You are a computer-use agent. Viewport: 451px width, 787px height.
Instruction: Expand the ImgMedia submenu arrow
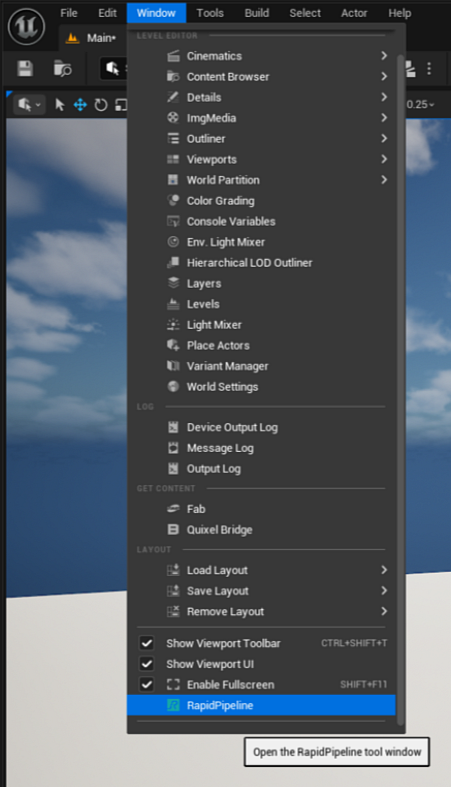coord(384,117)
